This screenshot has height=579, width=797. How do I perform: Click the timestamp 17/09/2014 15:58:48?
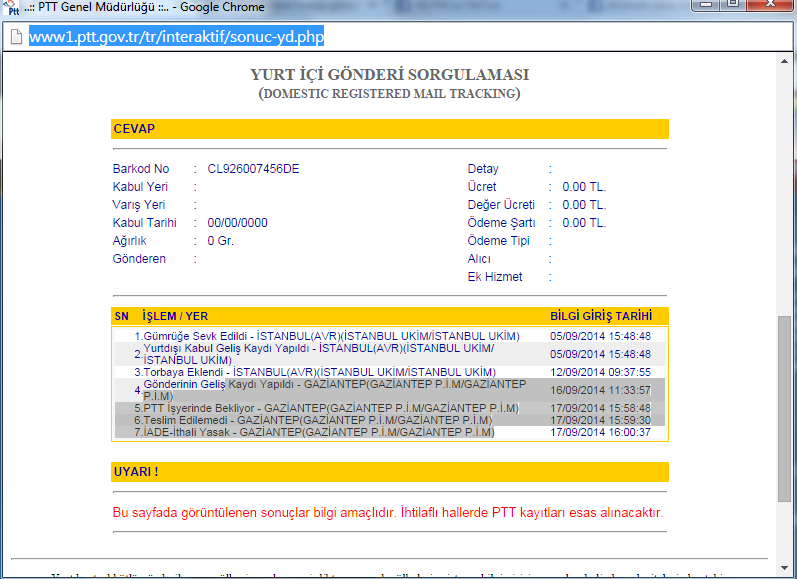point(600,408)
